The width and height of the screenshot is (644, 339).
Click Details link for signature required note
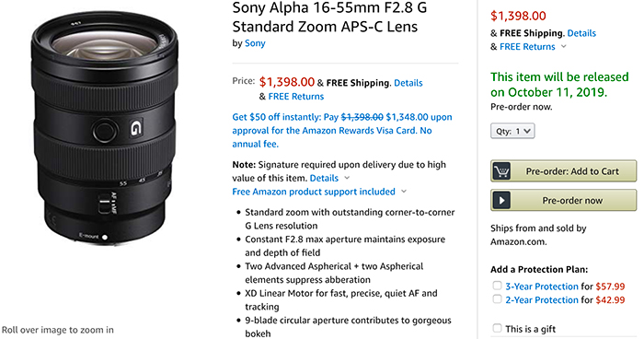pyautogui.click(x=324, y=178)
